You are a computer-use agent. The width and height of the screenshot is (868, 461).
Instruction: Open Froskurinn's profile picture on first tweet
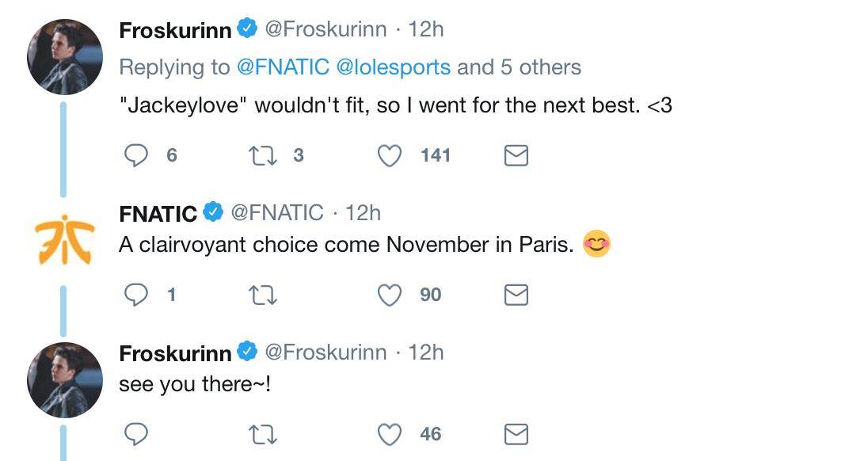[65, 57]
